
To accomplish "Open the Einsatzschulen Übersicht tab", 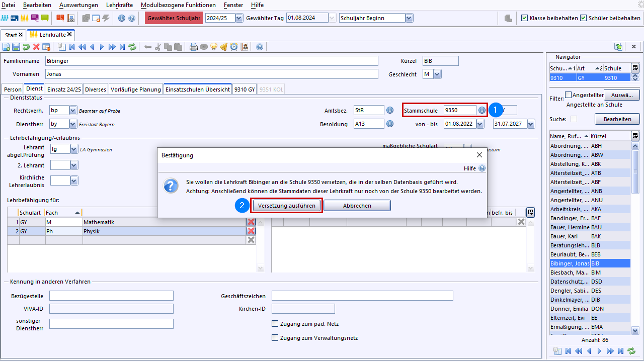I will point(198,89).
